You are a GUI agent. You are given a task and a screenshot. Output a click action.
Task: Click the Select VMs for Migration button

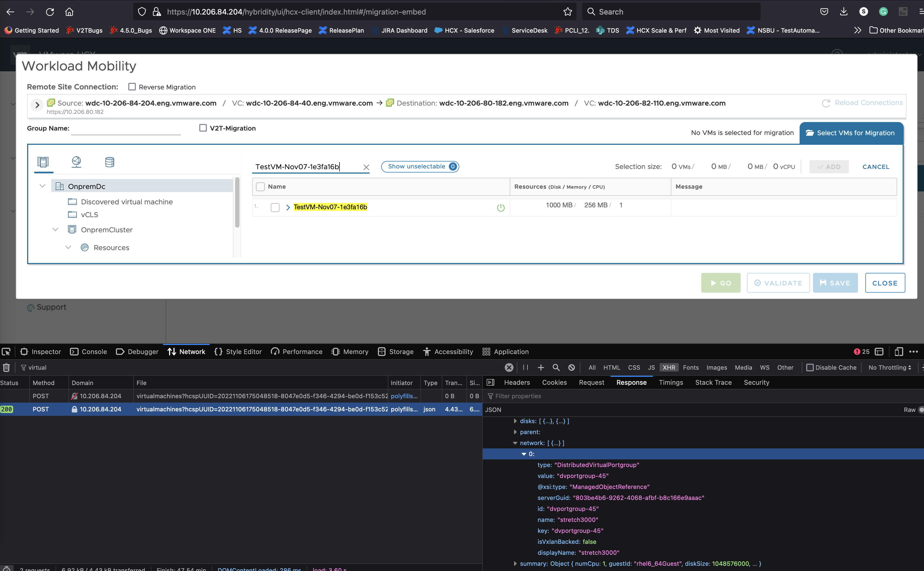click(851, 133)
